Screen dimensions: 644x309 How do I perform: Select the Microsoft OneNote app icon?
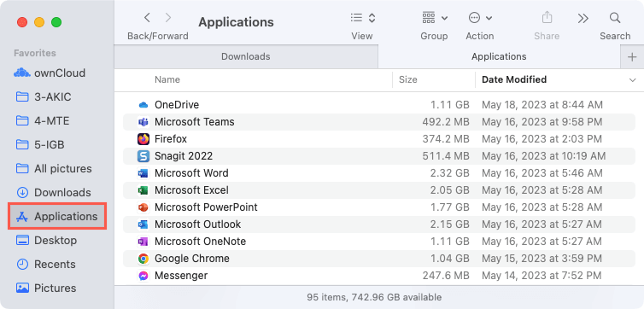(x=143, y=242)
